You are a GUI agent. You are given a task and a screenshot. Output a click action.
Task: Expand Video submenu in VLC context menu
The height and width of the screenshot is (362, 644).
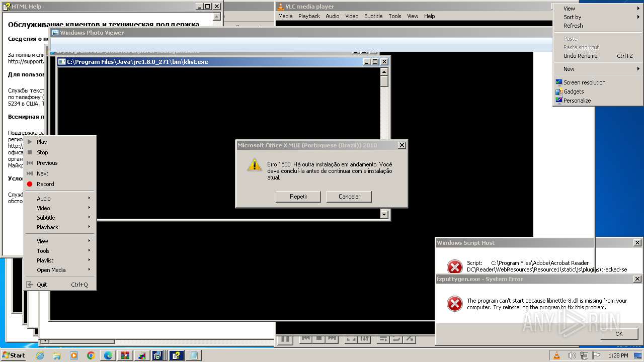[60, 208]
